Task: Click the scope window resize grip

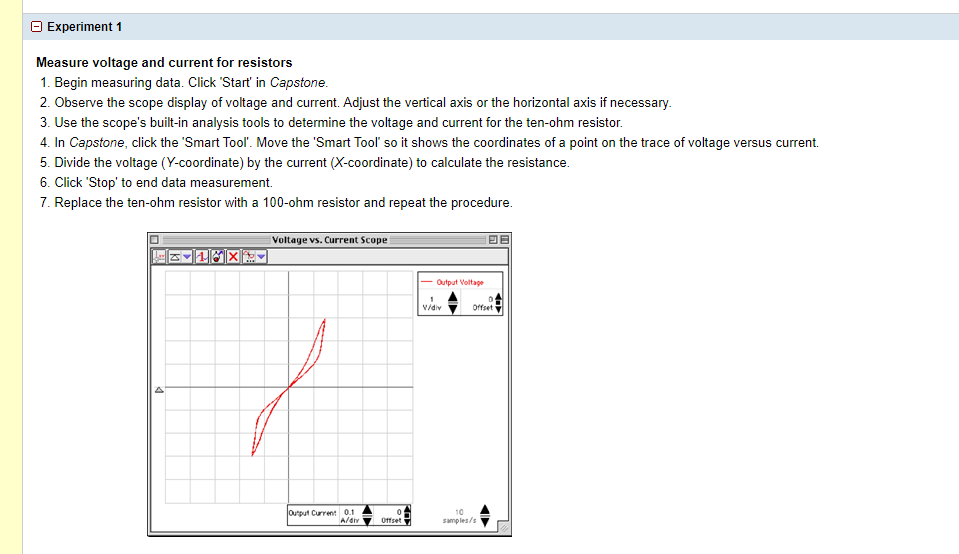Action: point(504,528)
